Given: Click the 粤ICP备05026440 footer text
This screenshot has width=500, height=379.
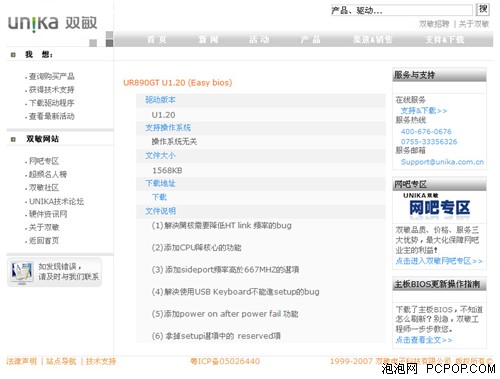Looking at the screenshot, I should 225,361.
